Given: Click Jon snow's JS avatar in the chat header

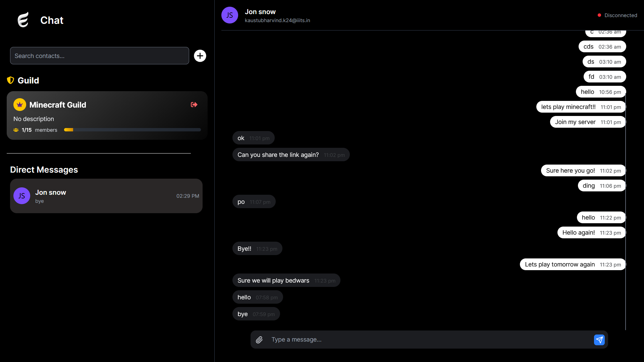Looking at the screenshot, I should coord(229,15).
